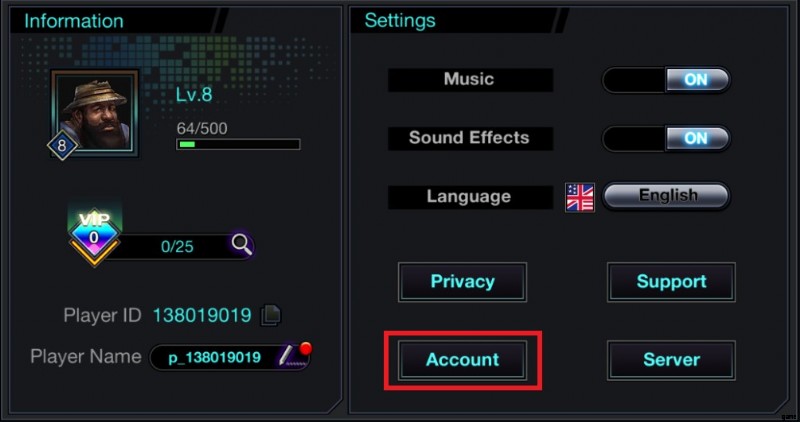Screen dimensions: 800x422
Task: Click the Player Name field p_138019019
Action: point(216,357)
